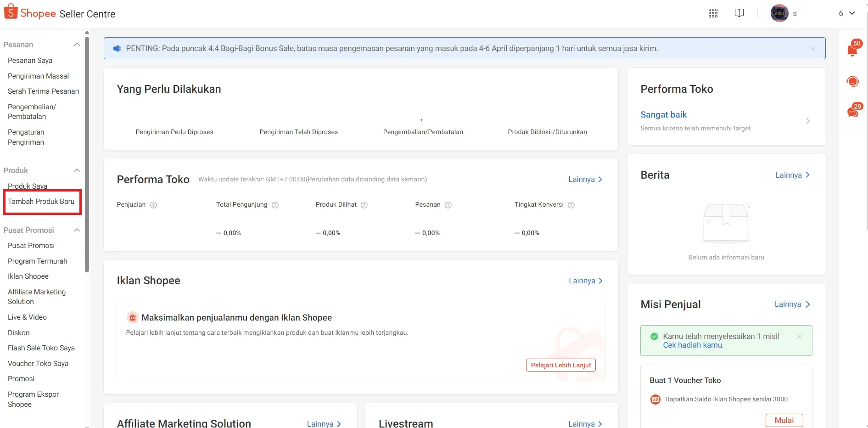Open the language dropdown showing 6
This screenshot has width=868, height=428.
pos(846,13)
